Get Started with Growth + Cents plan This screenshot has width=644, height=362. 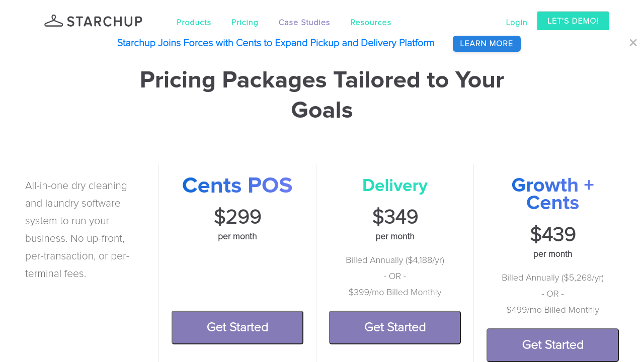tap(552, 345)
